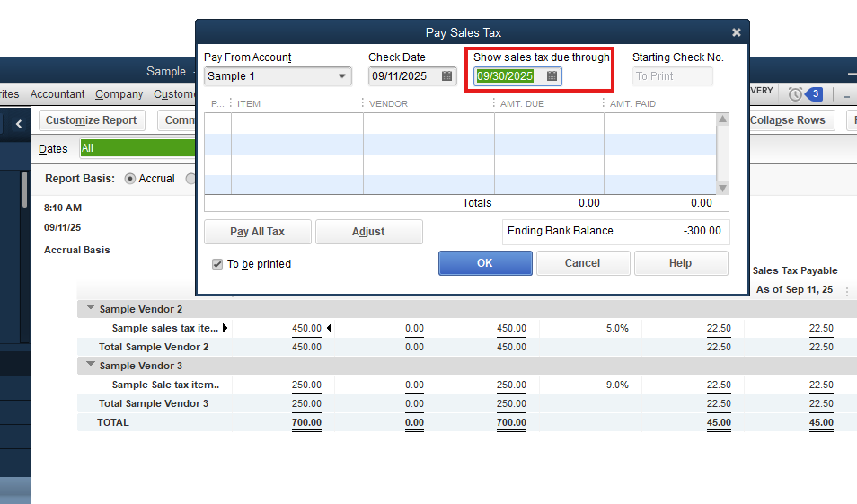This screenshot has height=504, width=857.
Task: Open the Accountant menu
Action: click(x=57, y=94)
